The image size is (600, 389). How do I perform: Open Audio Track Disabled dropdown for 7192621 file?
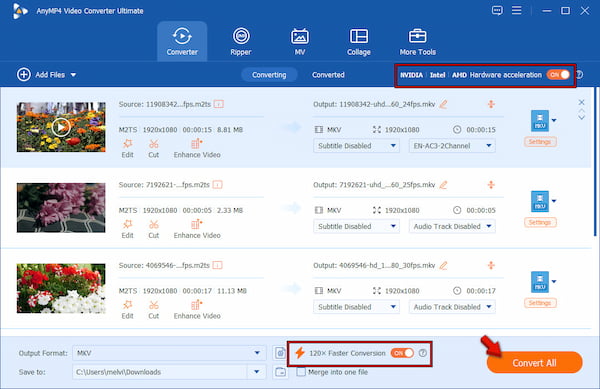452,226
